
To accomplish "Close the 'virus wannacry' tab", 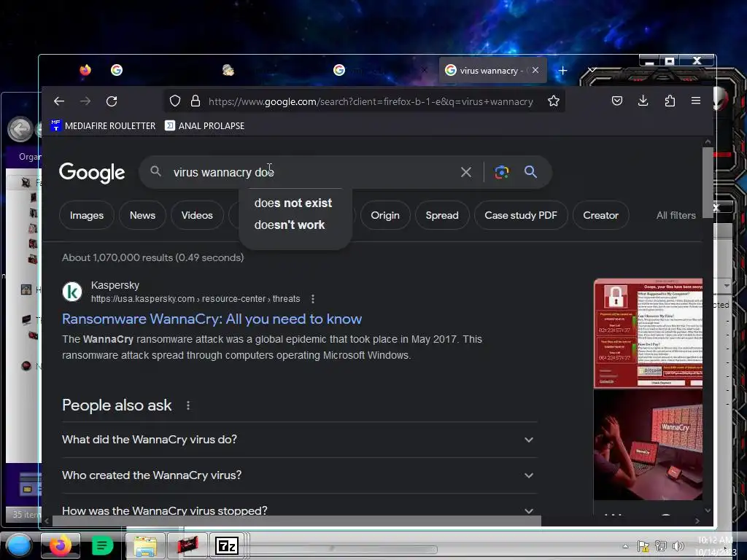I will [x=535, y=70].
